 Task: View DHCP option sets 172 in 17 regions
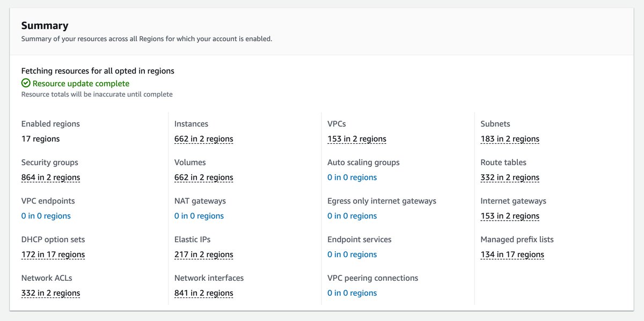point(53,255)
